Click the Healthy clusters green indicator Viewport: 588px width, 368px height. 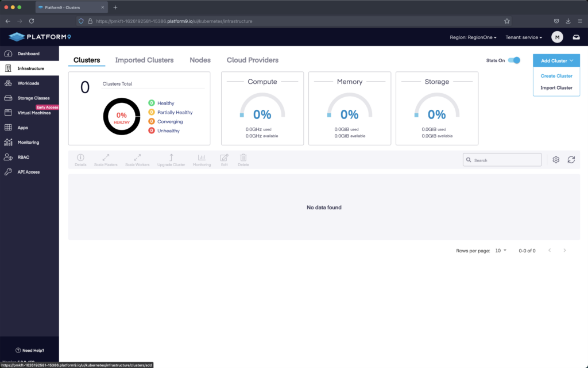pyautogui.click(x=152, y=103)
